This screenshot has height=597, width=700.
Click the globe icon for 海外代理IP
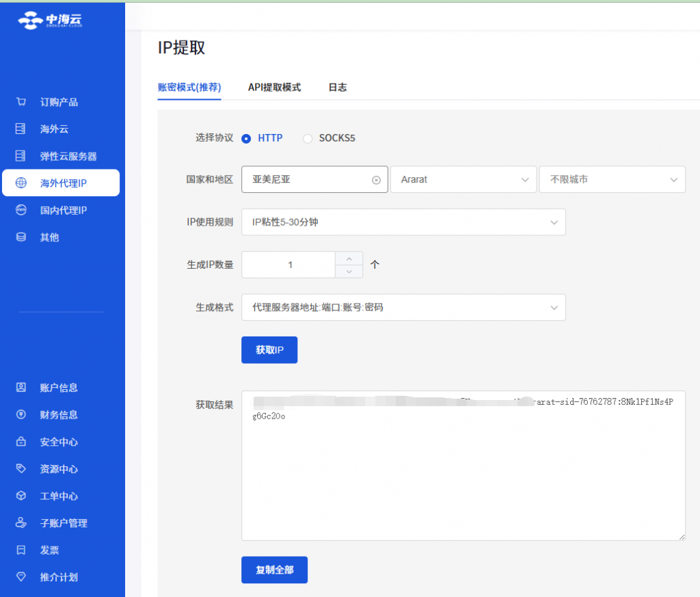[21, 183]
